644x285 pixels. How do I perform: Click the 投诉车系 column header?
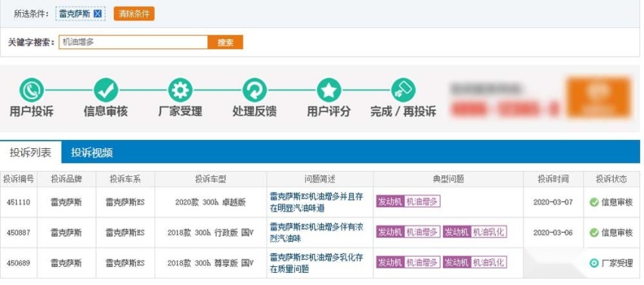click(x=125, y=179)
